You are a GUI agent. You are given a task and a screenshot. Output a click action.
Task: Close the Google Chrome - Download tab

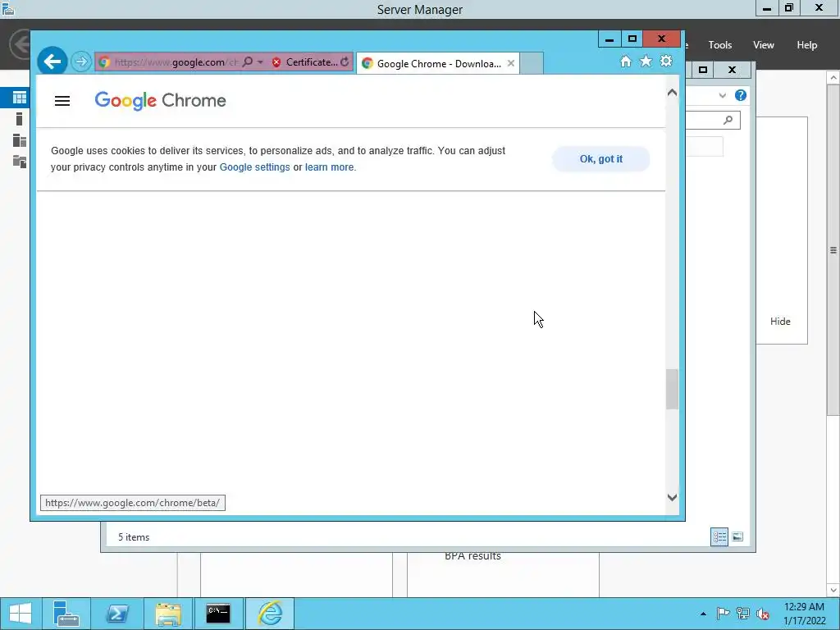pyautogui.click(x=511, y=63)
